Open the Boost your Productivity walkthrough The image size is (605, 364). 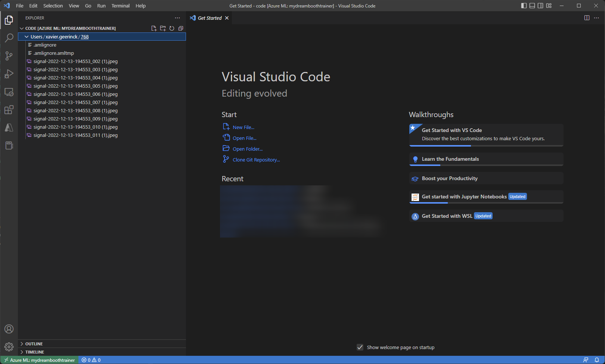click(x=486, y=178)
